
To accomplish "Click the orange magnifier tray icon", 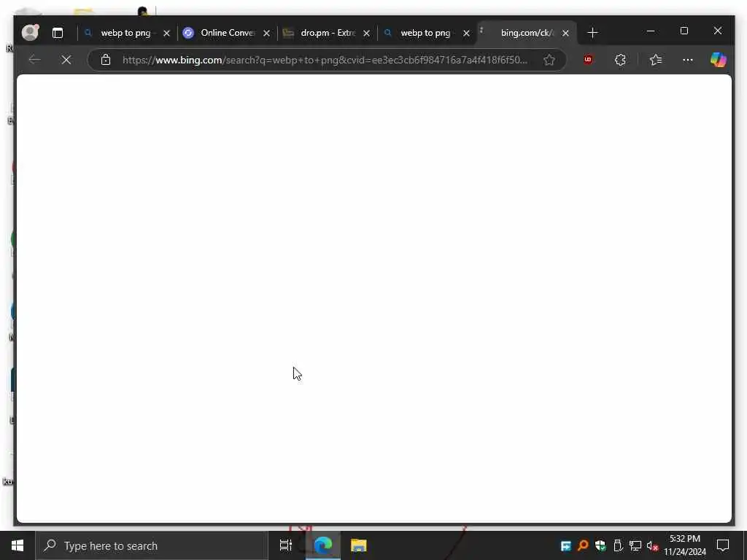I will click(x=583, y=545).
